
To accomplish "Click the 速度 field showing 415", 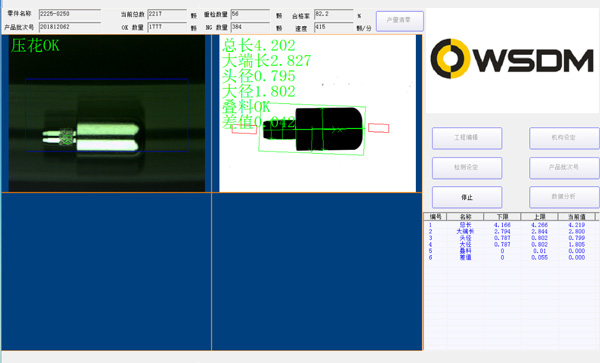I will [334, 27].
